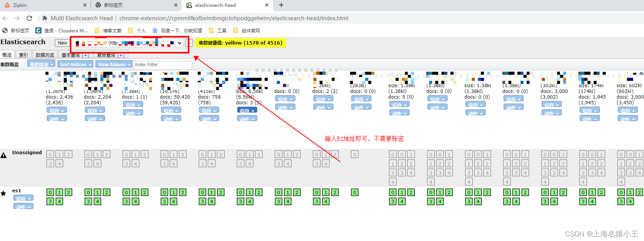The height and width of the screenshot is (241, 644).
Task: Open the 工具 bookmark folder
Action: point(217,30)
